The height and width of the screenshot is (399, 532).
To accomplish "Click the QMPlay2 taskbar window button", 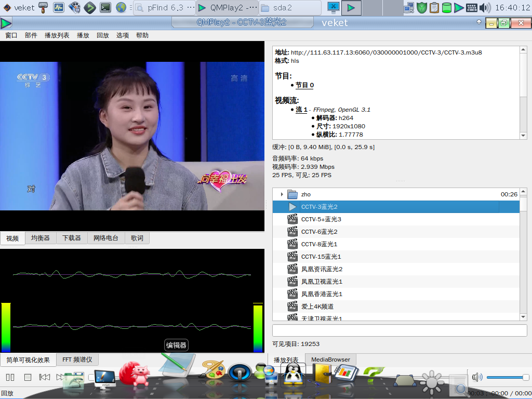I will [228, 7].
